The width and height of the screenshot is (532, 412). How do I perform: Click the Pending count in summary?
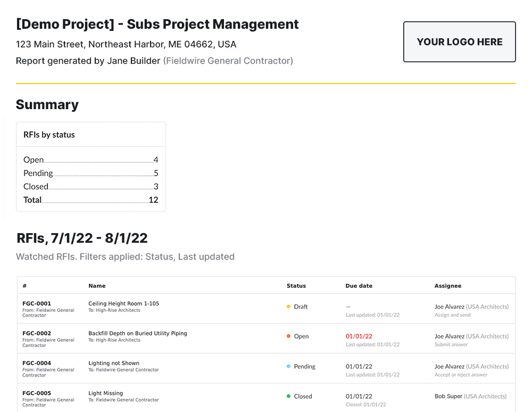click(156, 173)
